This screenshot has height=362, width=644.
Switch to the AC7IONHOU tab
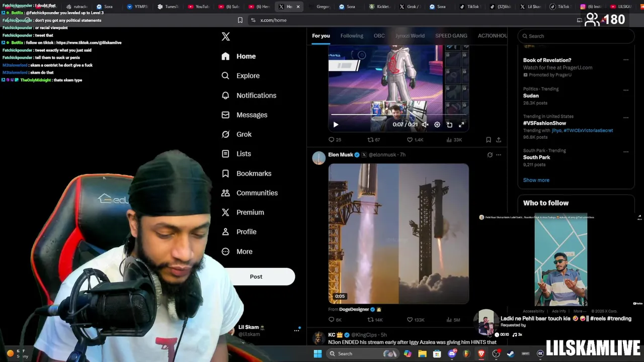tap(493, 36)
